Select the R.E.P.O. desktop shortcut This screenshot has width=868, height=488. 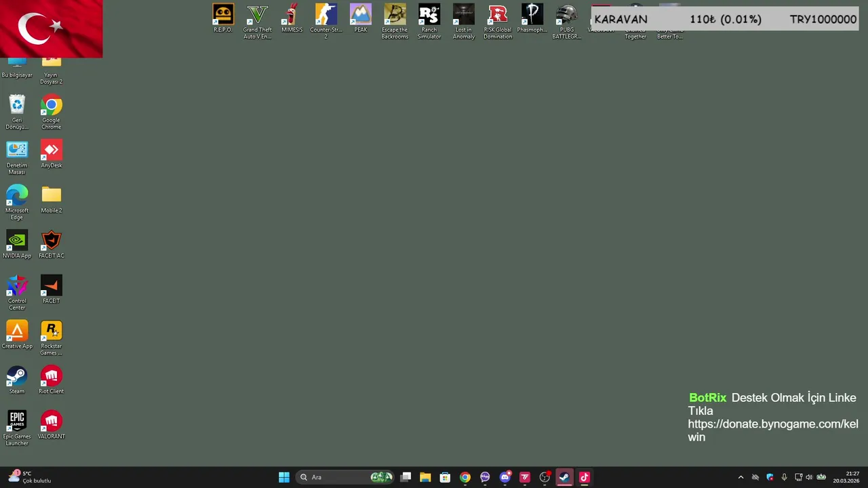point(222,19)
